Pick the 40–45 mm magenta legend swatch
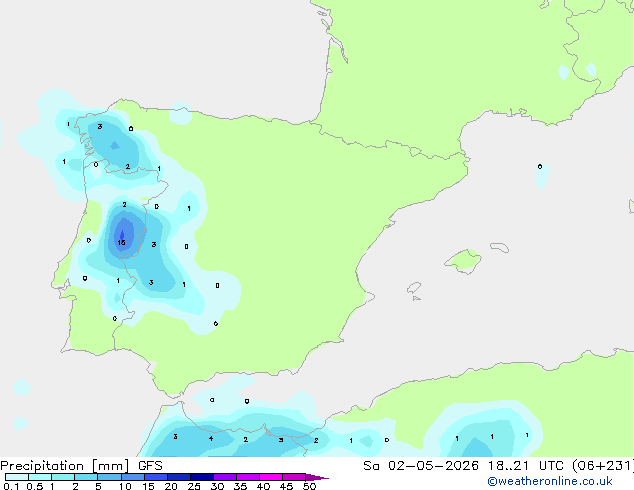Viewport: 634px width, 490px height. 271,477
